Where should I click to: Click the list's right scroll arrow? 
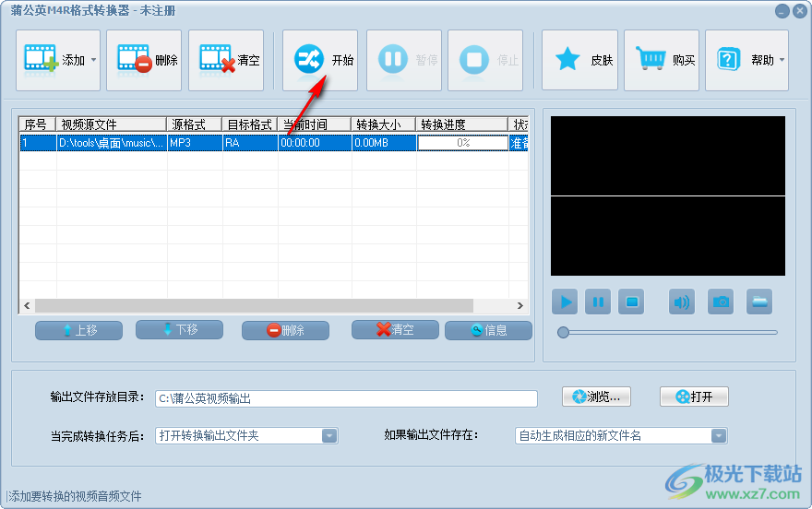pos(519,306)
